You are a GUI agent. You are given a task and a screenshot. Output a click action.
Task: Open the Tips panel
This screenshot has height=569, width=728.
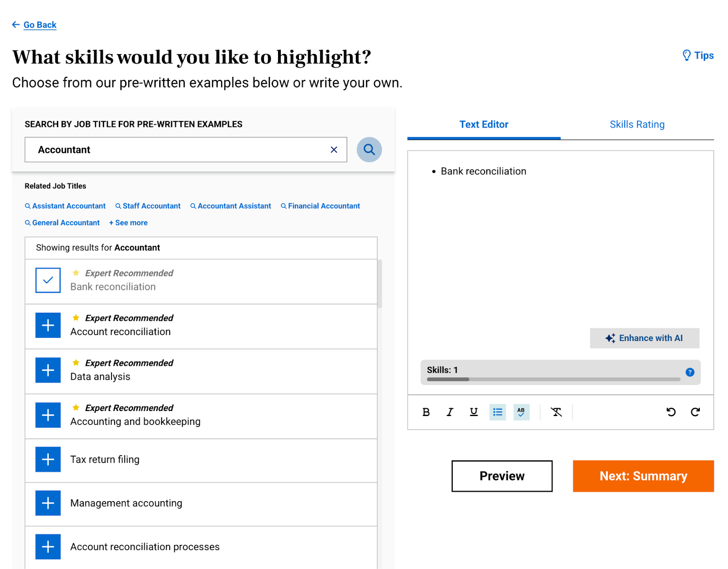point(698,55)
